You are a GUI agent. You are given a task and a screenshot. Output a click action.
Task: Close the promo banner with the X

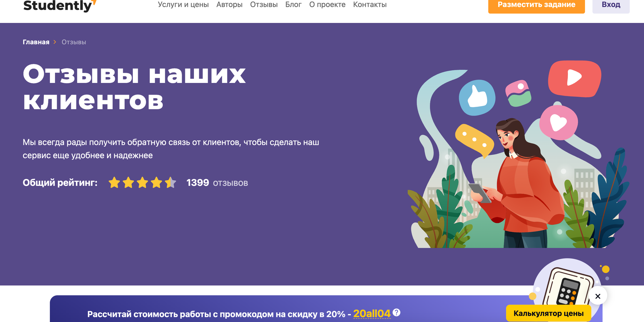click(x=598, y=296)
